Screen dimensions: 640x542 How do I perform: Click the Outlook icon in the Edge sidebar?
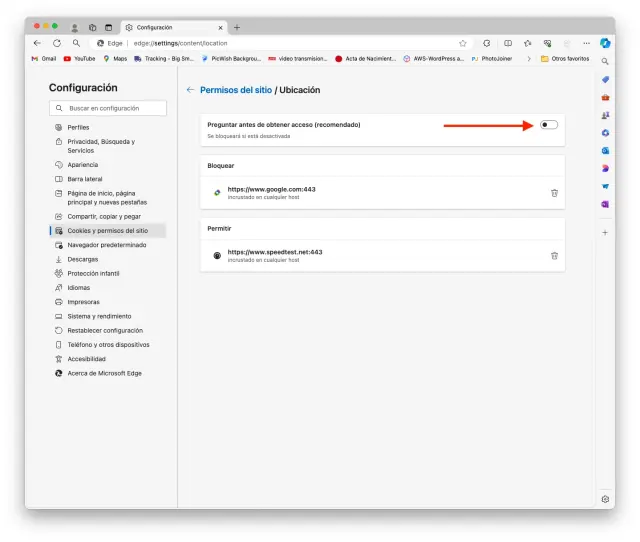pyautogui.click(x=605, y=150)
